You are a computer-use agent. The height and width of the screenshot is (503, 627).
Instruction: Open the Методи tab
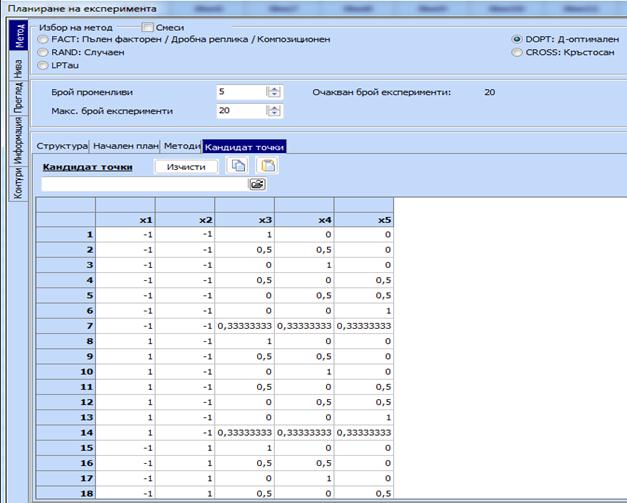[x=181, y=146]
